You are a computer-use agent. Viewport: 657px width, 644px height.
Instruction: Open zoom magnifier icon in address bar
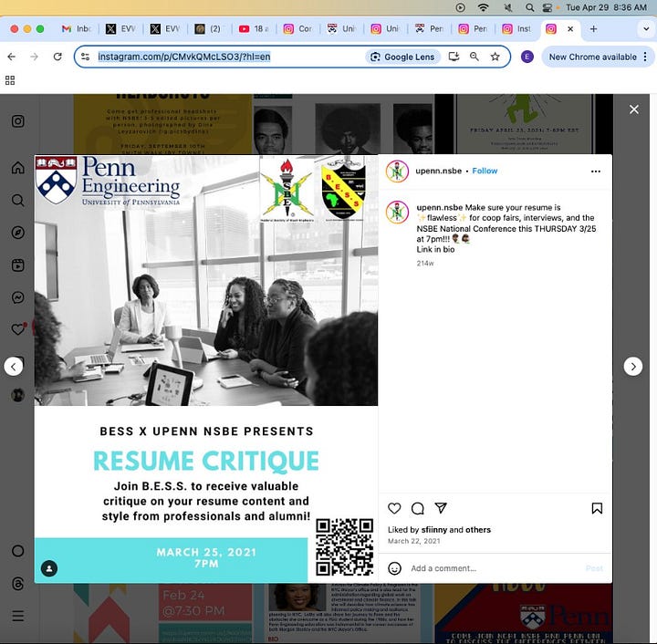click(474, 57)
